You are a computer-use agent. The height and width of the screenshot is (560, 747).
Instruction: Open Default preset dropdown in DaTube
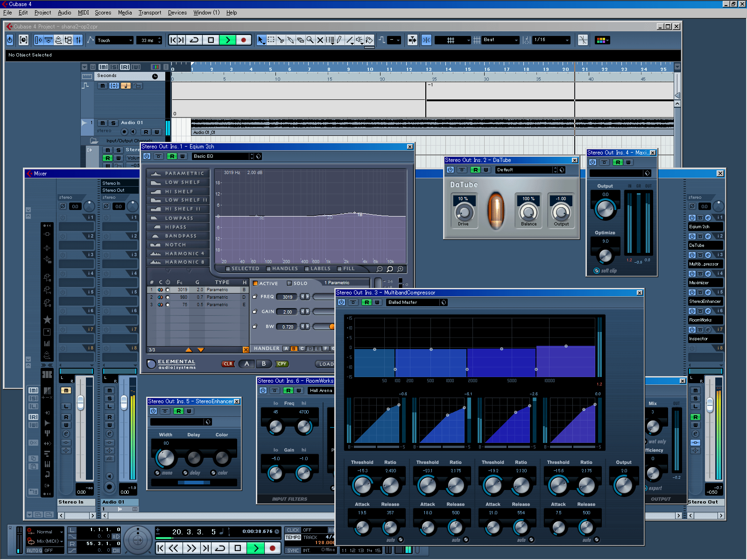pos(526,170)
